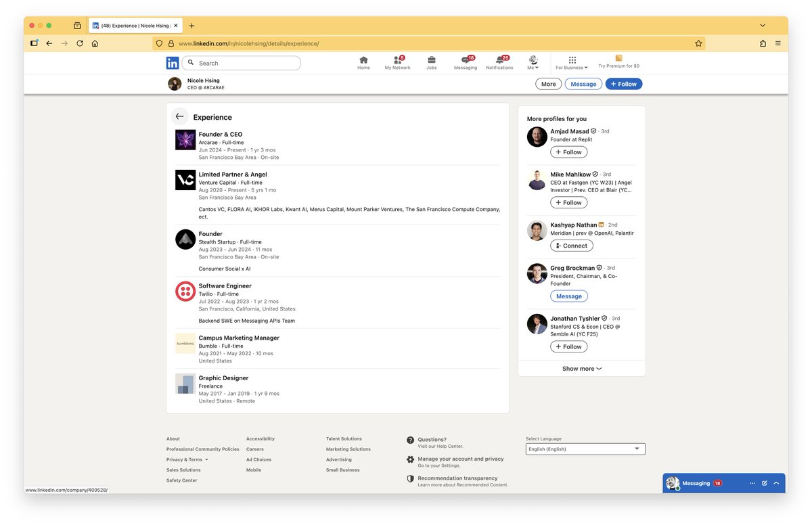Message Greg Brockman
The width and height of the screenshot is (812, 525).
pos(569,296)
